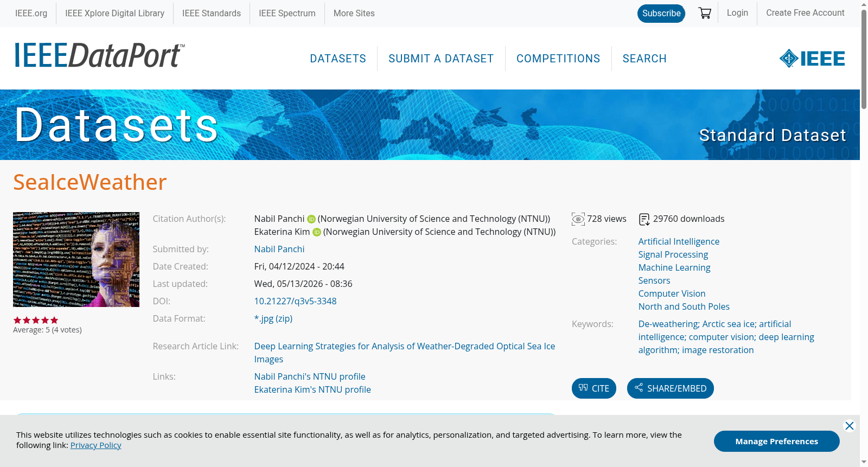Click the De-weathering keywords link
Viewport: 868px width, 467px height.
[x=726, y=337]
